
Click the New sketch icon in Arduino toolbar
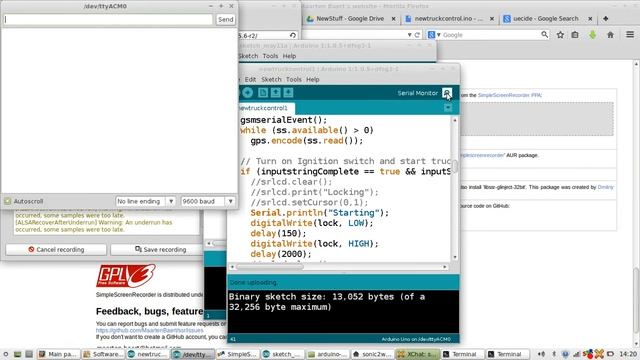[263, 93]
